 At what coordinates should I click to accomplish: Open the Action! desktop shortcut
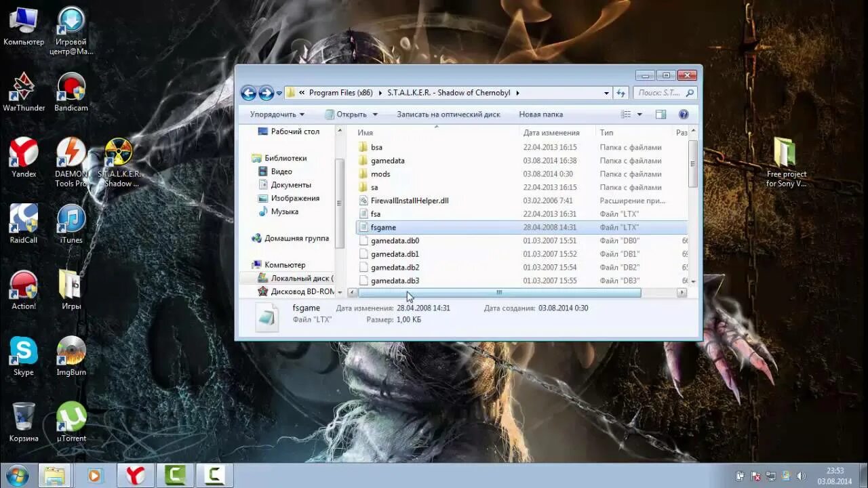(24, 290)
